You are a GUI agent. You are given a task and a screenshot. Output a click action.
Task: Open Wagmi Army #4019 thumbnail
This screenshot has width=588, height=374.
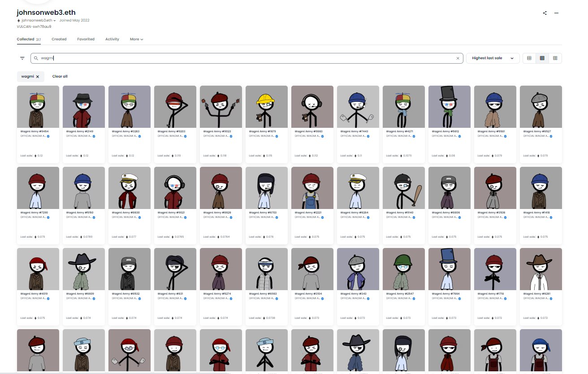point(38,269)
